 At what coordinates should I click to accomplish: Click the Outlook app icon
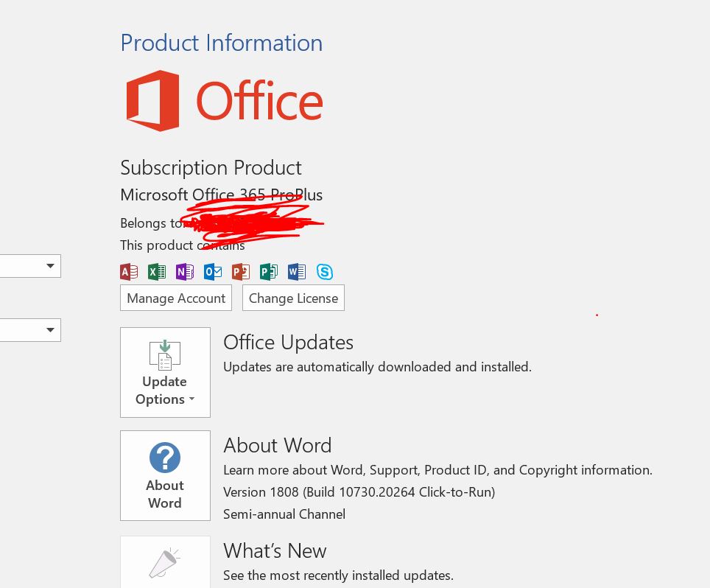tap(213, 272)
